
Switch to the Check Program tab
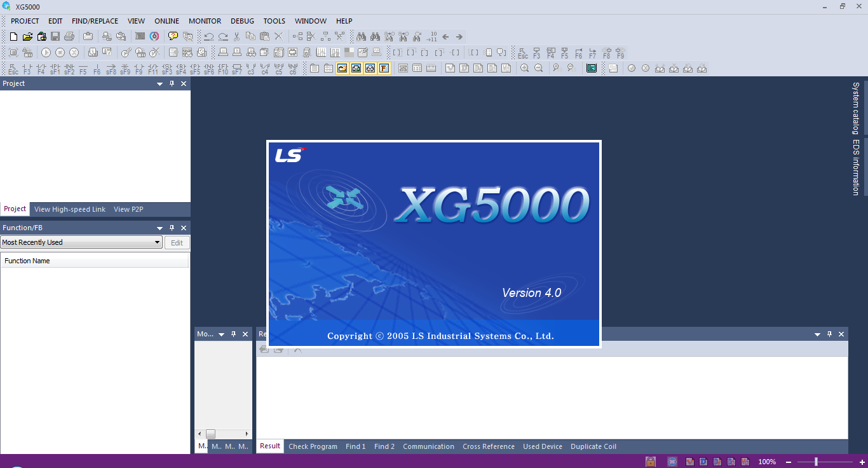pos(313,446)
